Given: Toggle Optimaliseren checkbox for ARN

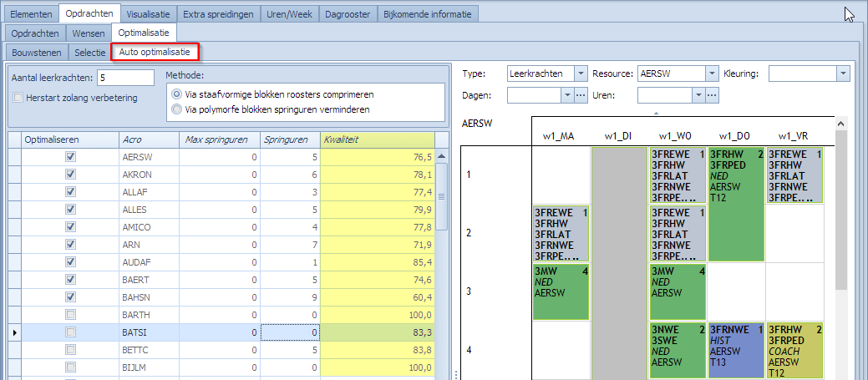Looking at the screenshot, I should [70, 245].
